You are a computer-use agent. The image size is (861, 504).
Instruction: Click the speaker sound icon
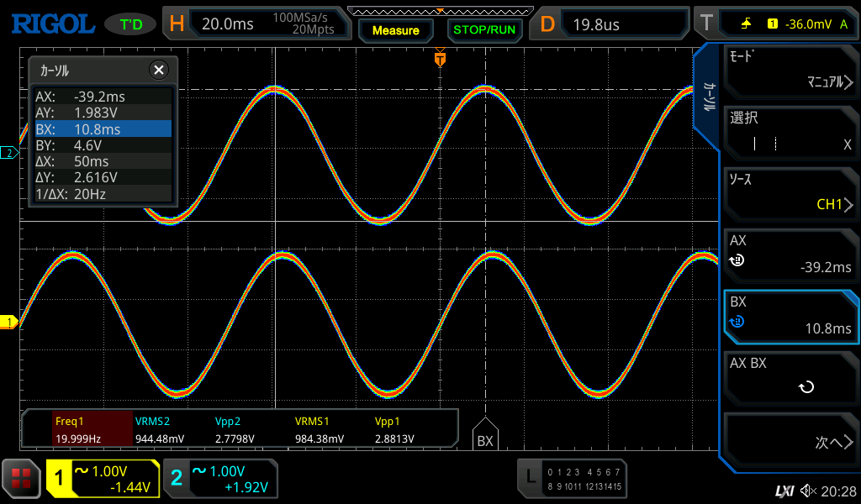coord(809,491)
